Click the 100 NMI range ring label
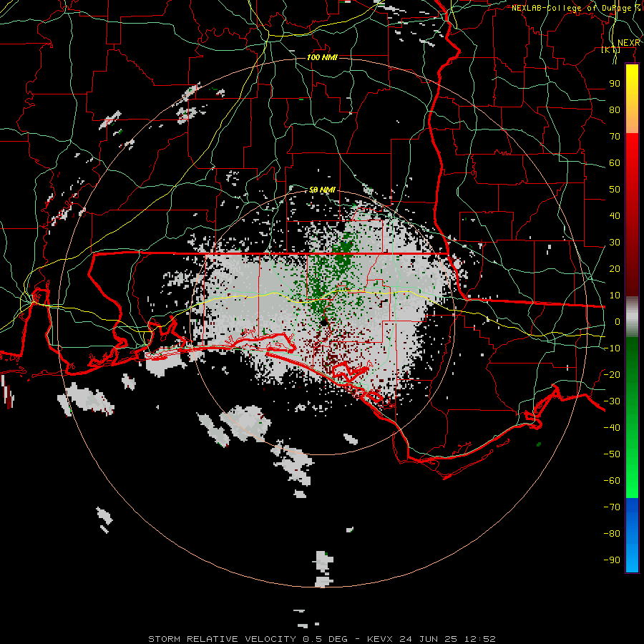 pyautogui.click(x=322, y=57)
